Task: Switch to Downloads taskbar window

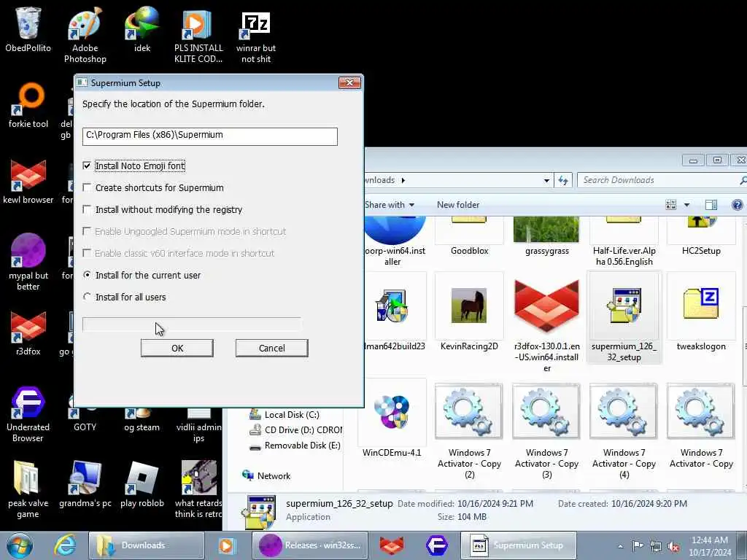Action: click(x=146, y=545)
